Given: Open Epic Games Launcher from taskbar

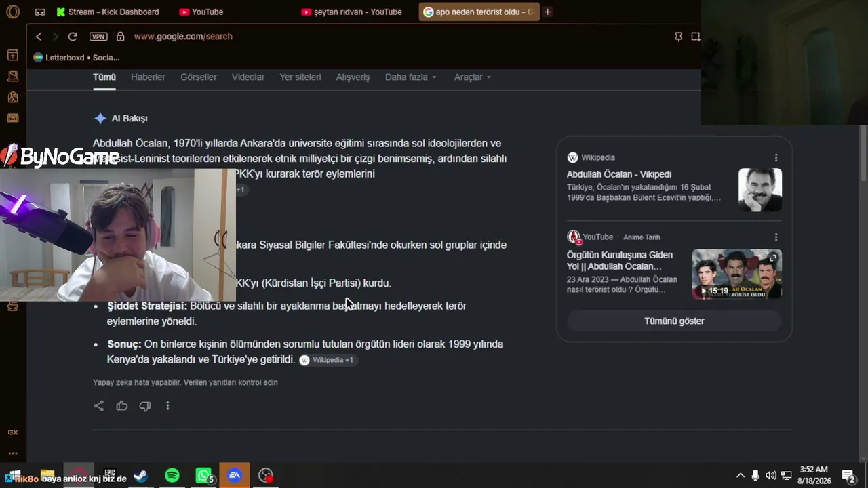Looking at the screenshot, I should 110,476.
